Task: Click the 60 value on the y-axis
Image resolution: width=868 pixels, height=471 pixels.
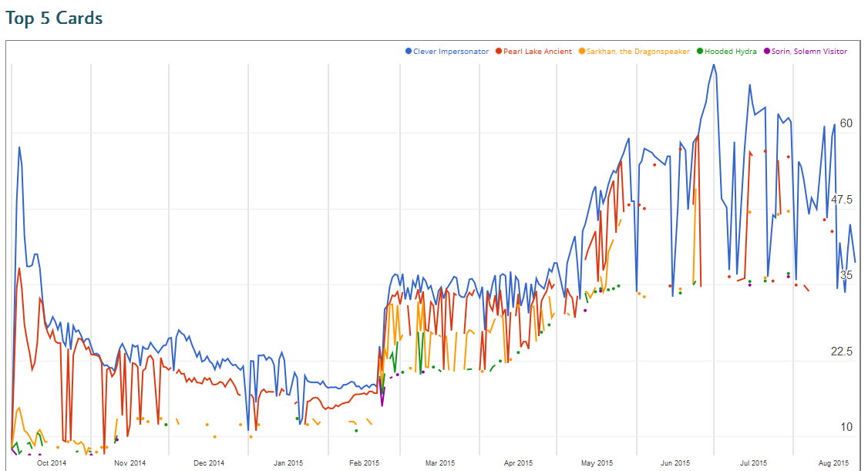Action: pos(846,123)
